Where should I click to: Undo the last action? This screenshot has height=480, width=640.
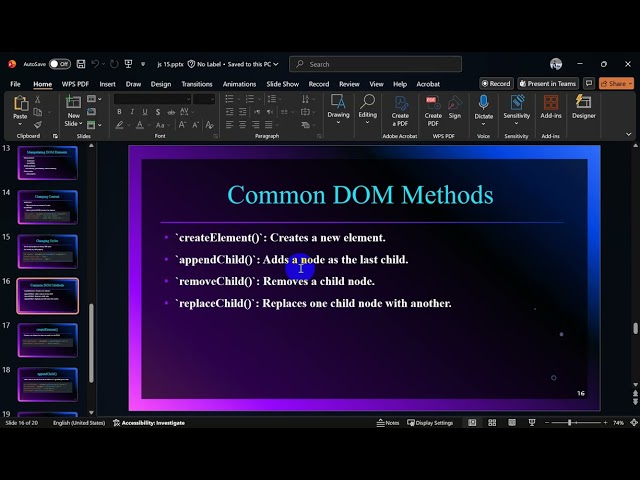click(x=95, y=64)
